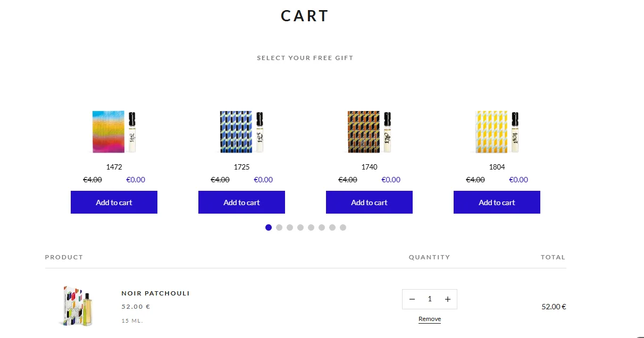Screen dimensions: 644x338
Task: Jump to the third gift carousel dot
Action: (x=290, y=227)
